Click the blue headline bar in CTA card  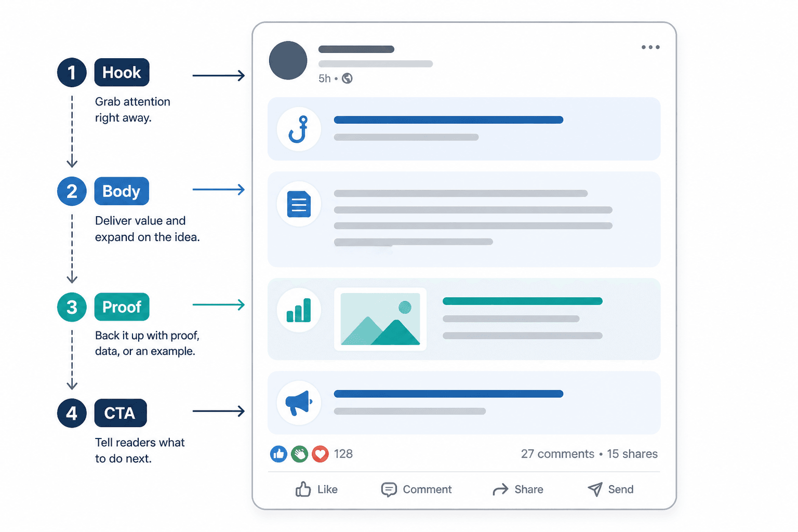448,394
